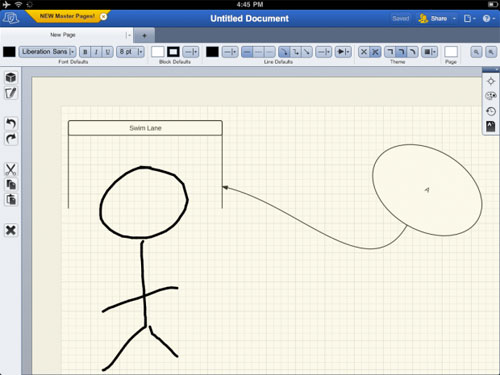Delete selection with the X icon
500x375 pixels.
tap(11, 230)
